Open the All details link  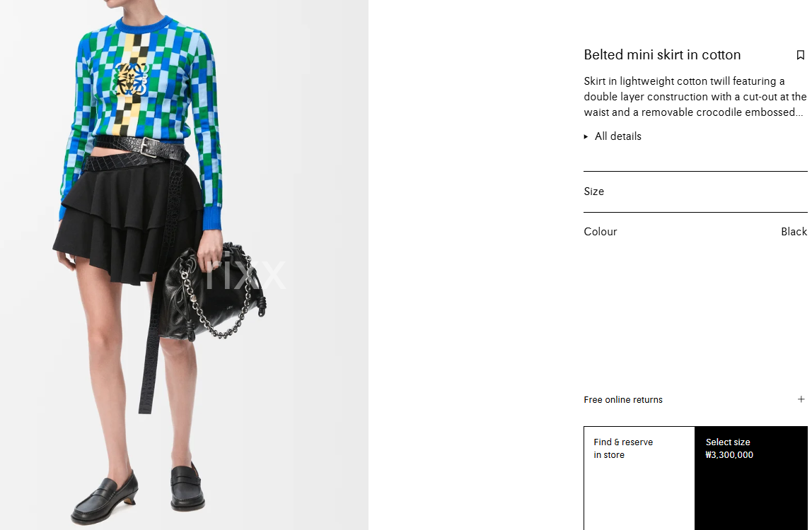click(x=617, y=136)
